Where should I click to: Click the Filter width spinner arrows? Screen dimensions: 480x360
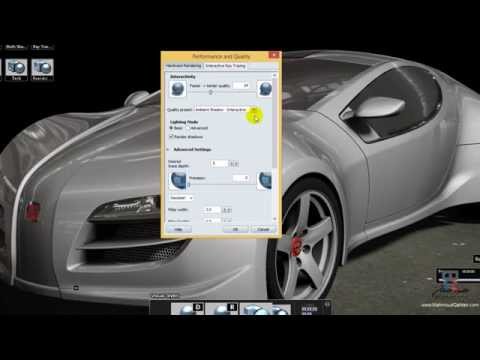[227, 210]
